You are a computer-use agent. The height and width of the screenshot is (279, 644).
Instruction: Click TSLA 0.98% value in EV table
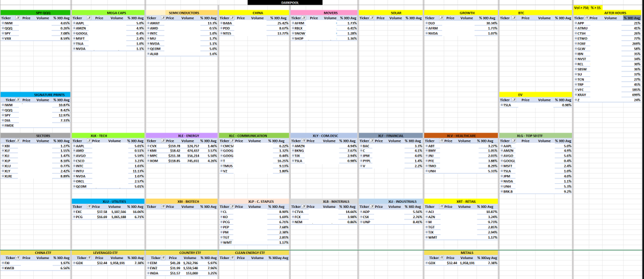pyautogui.click(x=567, y=105)
